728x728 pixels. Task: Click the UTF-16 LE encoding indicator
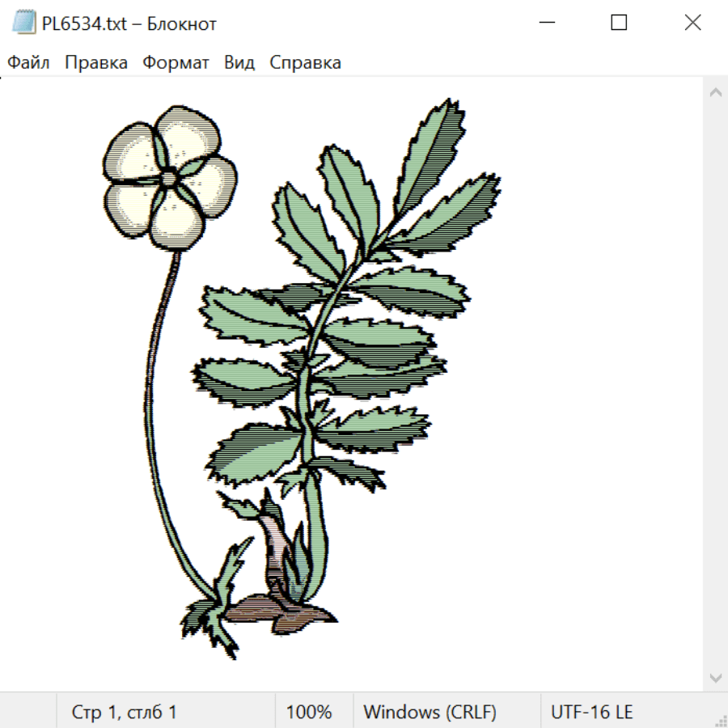point(591,712)
